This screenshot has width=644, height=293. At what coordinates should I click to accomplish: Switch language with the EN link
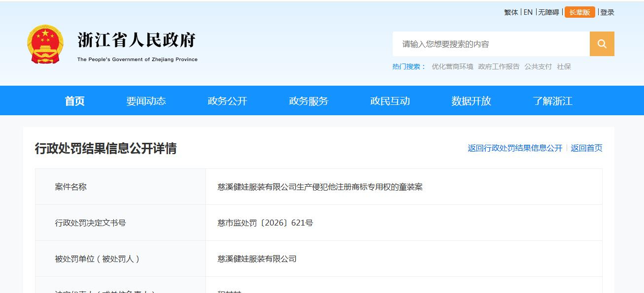(528, 12)
